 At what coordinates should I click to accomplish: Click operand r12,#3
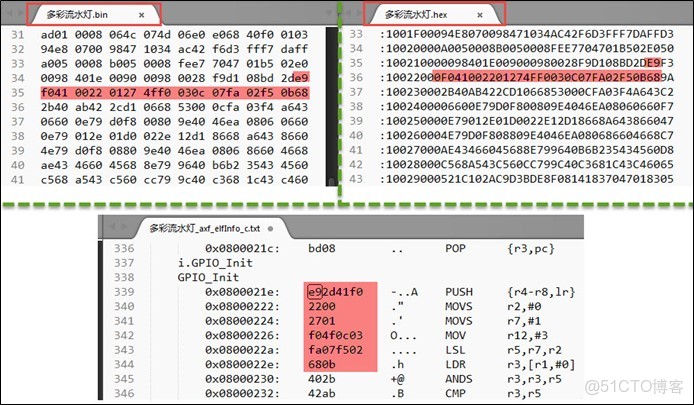(x=528, y=336)
